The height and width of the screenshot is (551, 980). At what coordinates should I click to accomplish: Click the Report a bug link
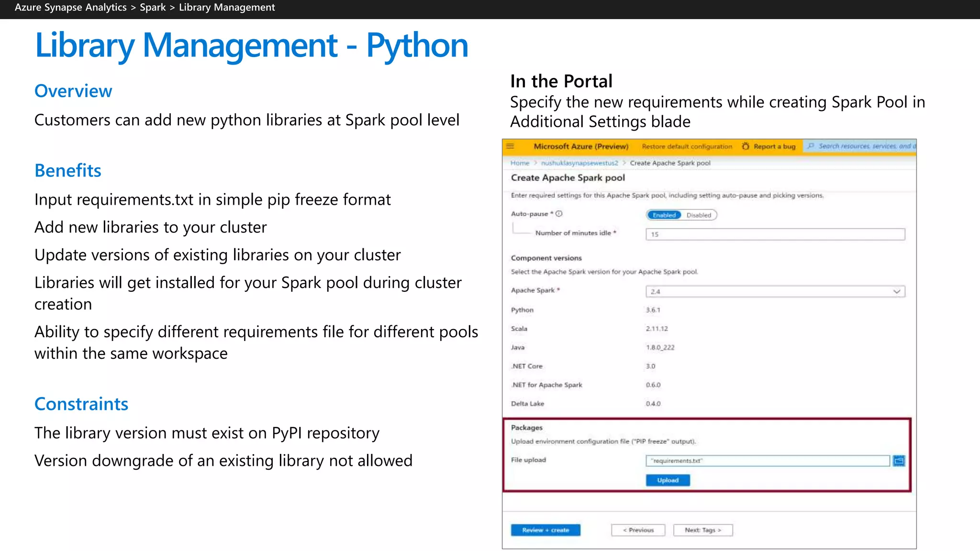pyautogui.click(x=775, y=146)
